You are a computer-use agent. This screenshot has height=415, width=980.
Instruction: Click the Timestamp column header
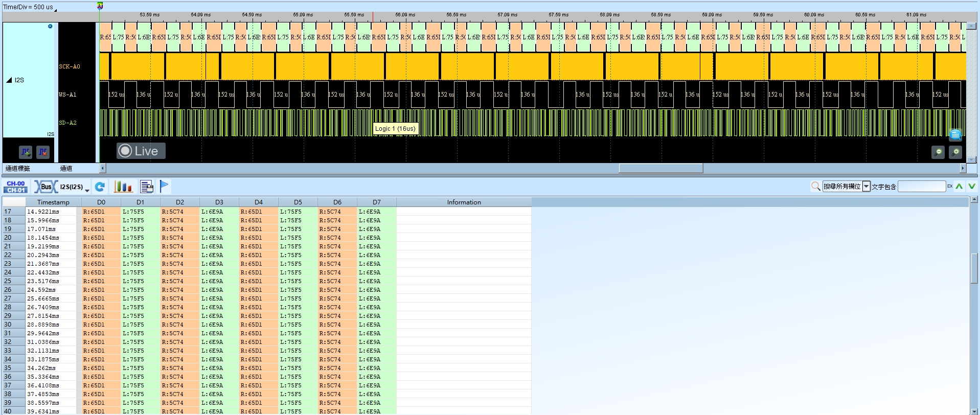[53, 202]
